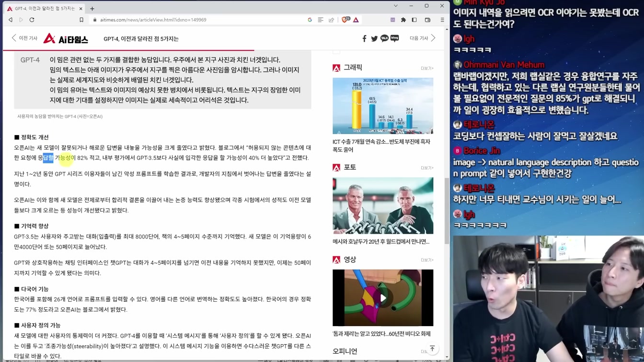Toggle the browser sidebar panel icon
644x362 pixels.
[x=414, y=20]
